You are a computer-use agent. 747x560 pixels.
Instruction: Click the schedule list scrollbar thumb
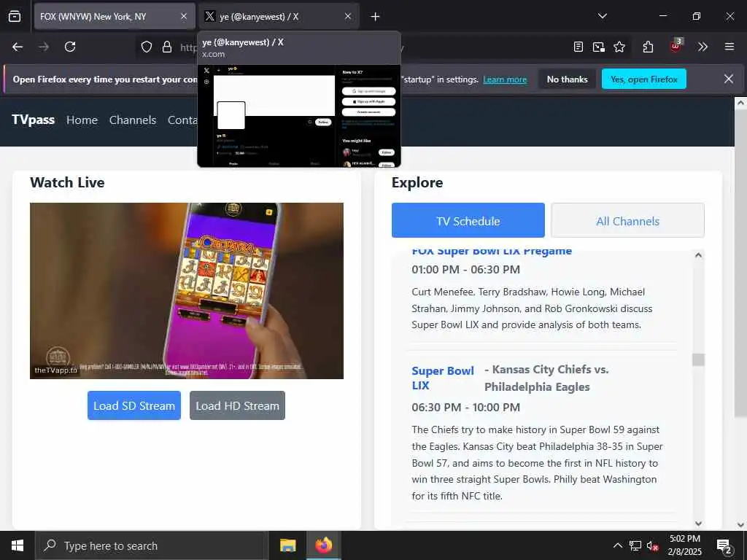(698, 359)
